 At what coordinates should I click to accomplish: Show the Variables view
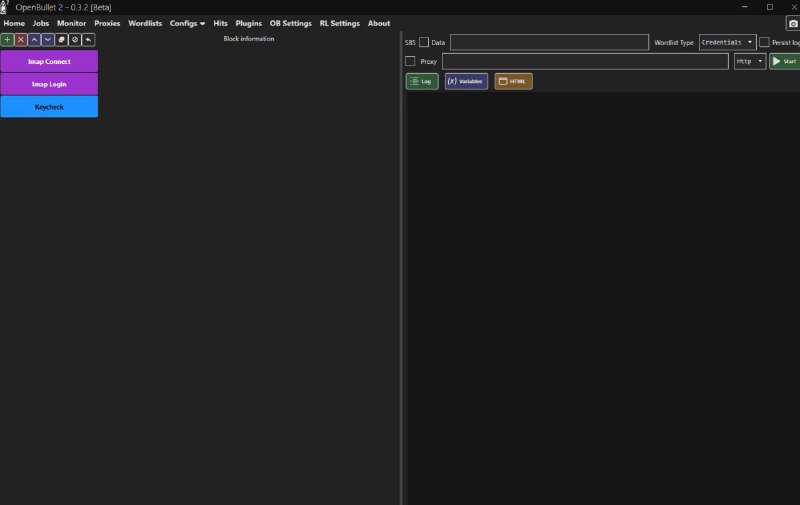point(466,81)
